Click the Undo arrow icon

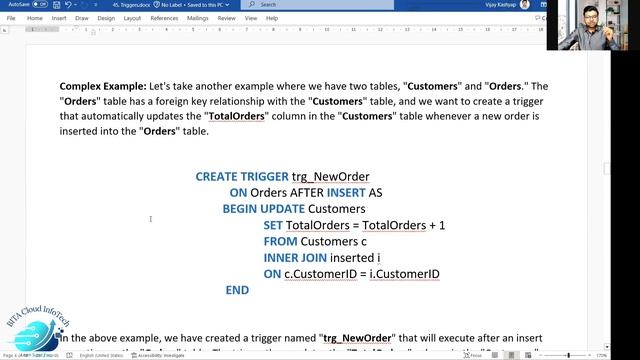click(68, 4)
